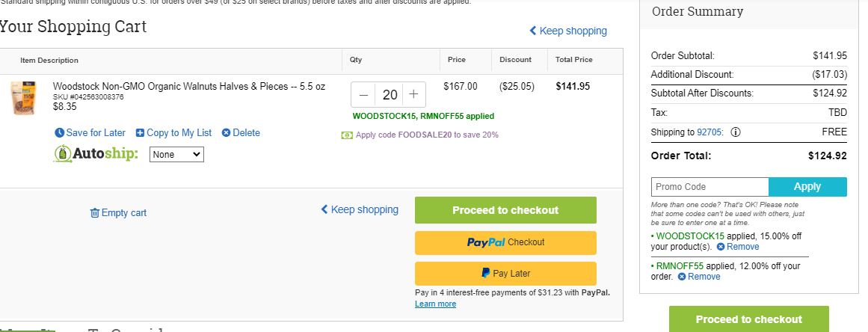
Task: Click the Keep shopping link at top
Action: point(568,31)
